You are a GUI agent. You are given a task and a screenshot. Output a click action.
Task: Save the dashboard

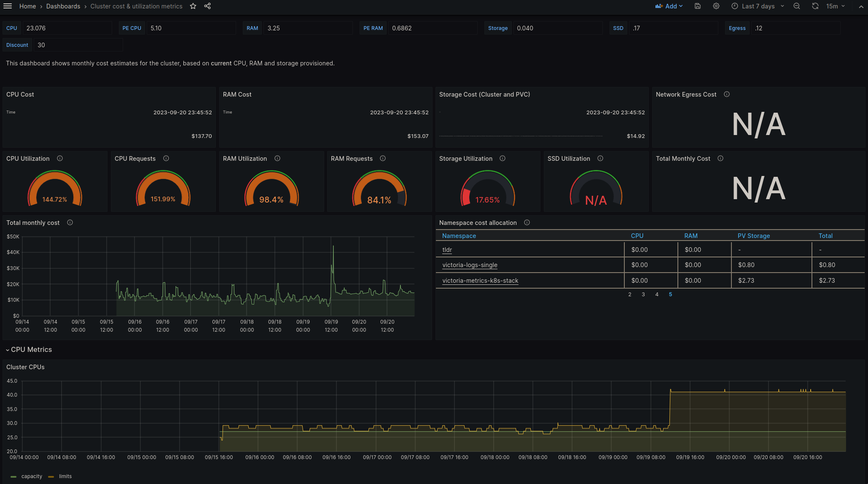pyautogui.click(x=697, y=6)
